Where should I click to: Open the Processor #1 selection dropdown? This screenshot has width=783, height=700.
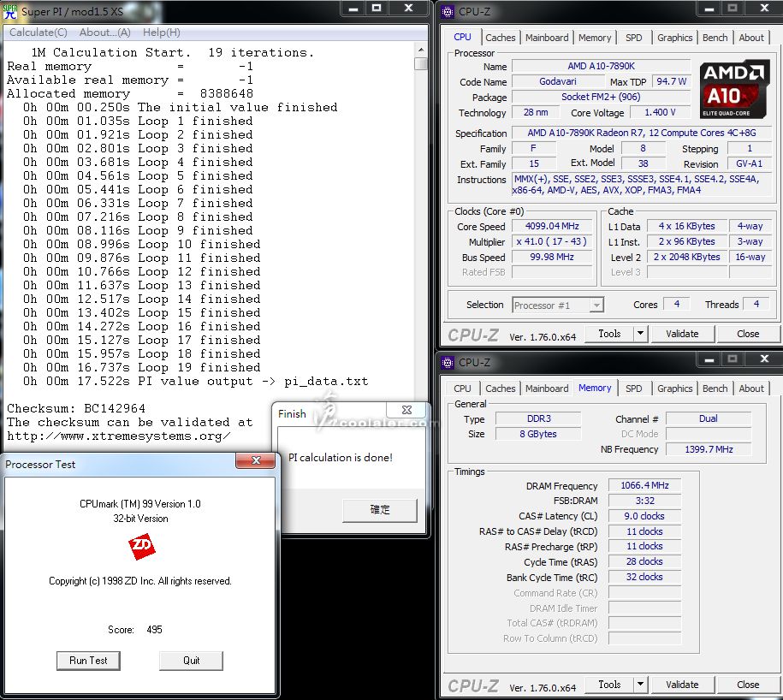[x=596, y=306]
